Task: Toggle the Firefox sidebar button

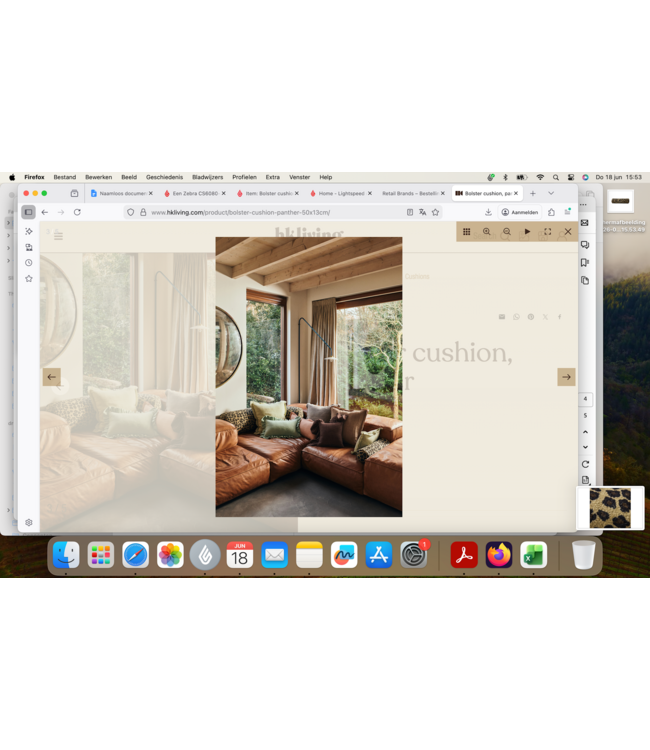Action: coord(29,212)
